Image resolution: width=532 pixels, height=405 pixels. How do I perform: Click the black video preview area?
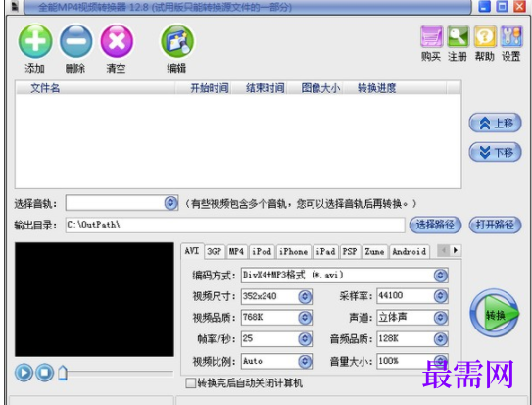(x=94, y=299)
